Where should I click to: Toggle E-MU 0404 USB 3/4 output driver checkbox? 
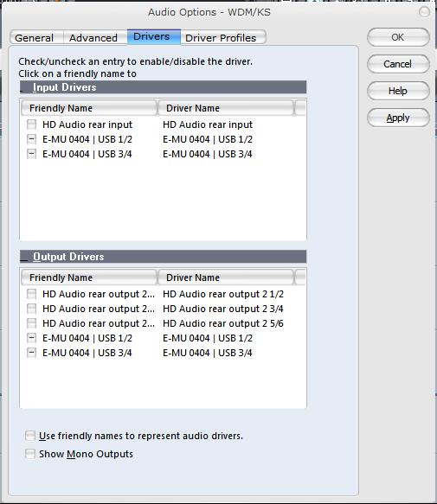coord(31,353)
